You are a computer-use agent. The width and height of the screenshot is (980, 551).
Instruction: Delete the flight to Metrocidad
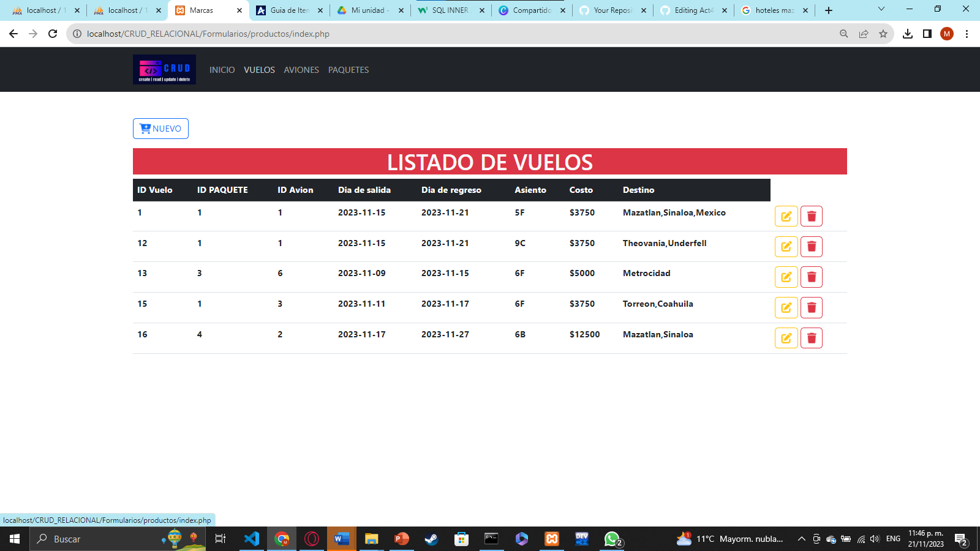[812, 277]
